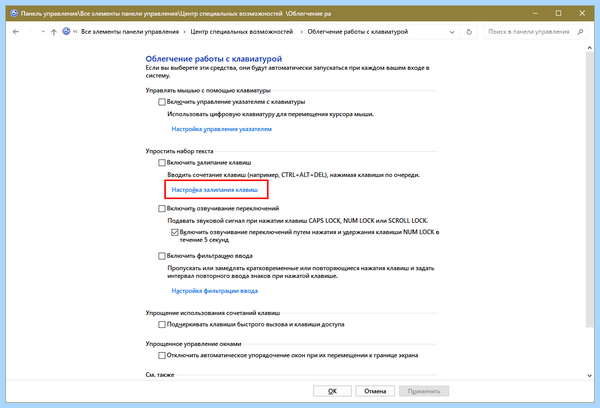Click the search magnifier icon
Viewport: 600px width, 408px height.
580,32
